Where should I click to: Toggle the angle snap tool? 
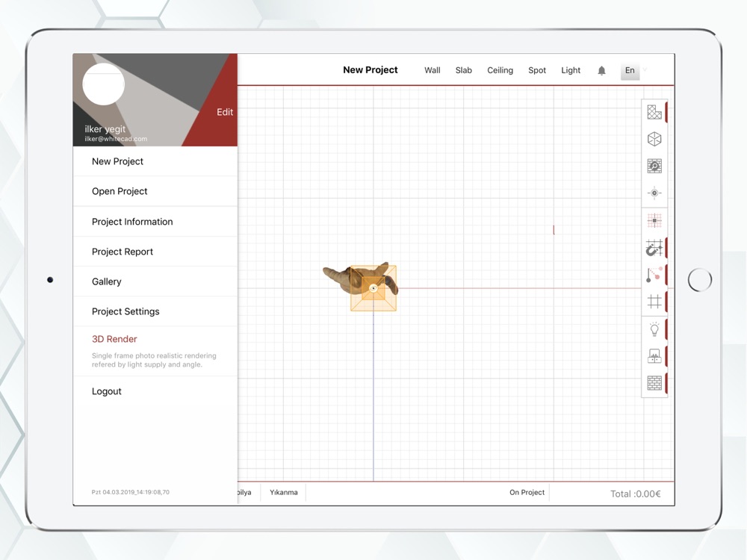tap(654, 275)
